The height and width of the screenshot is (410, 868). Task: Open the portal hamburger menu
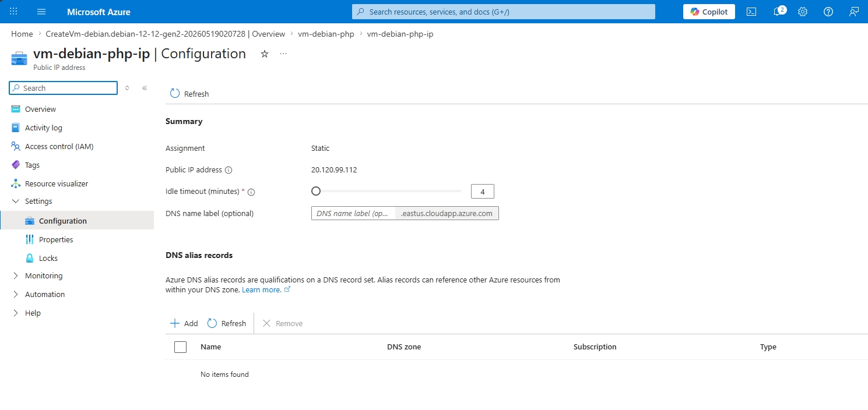click(41, 12)
